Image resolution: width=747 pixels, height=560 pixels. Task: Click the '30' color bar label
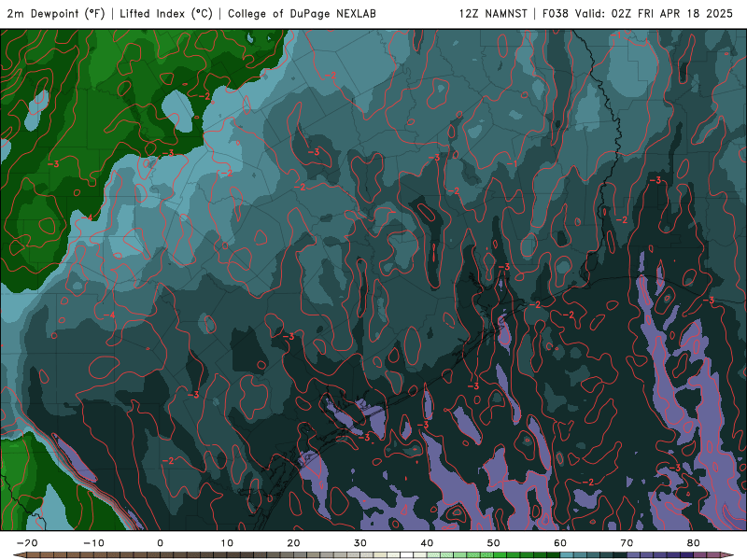point(360,543)
